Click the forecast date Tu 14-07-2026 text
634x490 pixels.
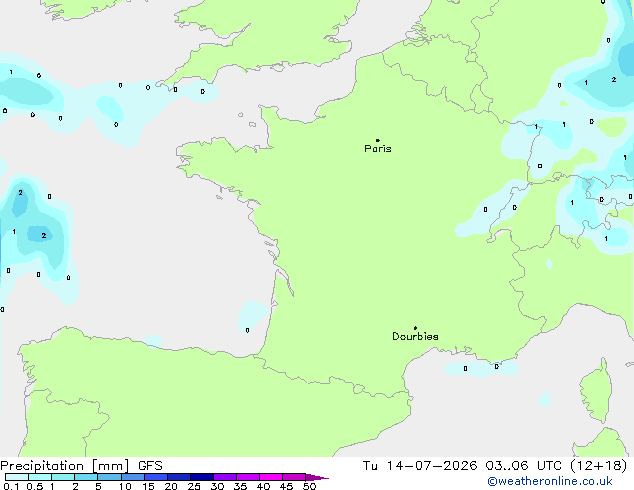(420, 466)
